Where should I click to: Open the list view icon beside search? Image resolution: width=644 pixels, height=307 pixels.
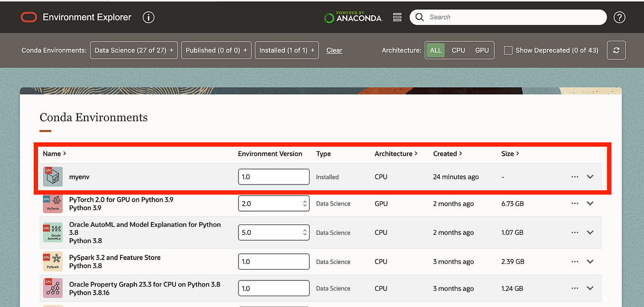397,17
